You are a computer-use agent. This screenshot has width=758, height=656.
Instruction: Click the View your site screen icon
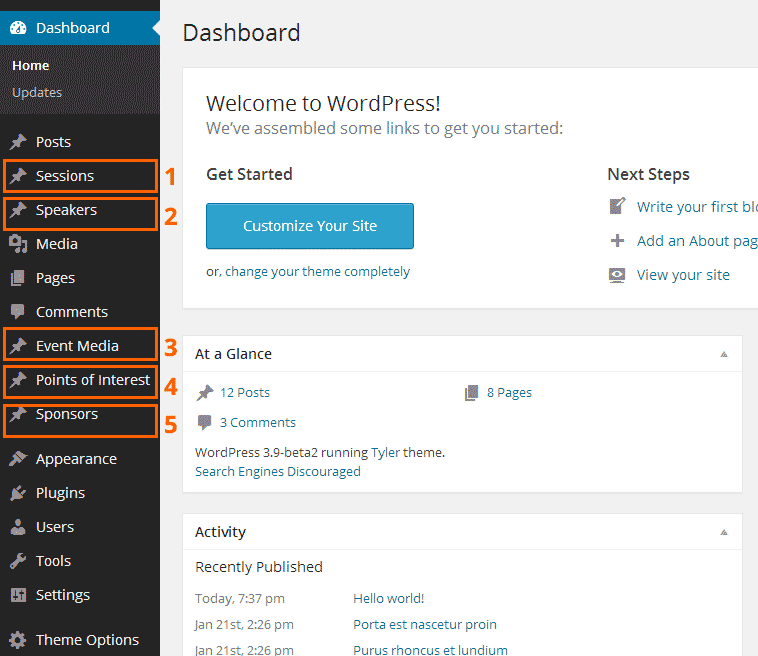click(x=617, y=275)
